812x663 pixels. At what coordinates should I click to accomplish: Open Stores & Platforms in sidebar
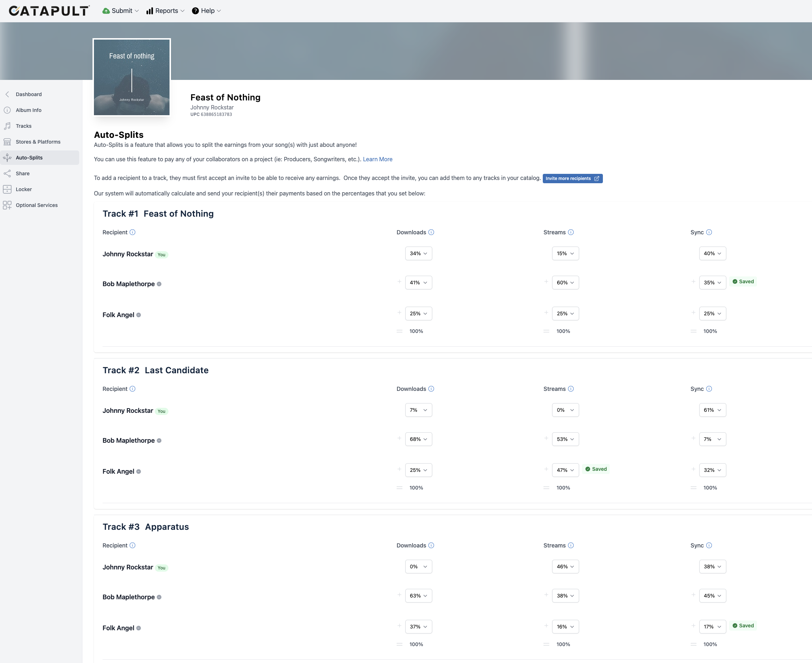coord(40,142)
